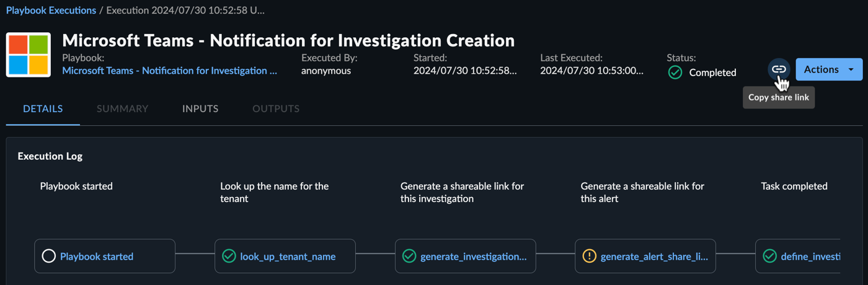Go to the Playbook Executions breadcrumb

click(51, 11)
